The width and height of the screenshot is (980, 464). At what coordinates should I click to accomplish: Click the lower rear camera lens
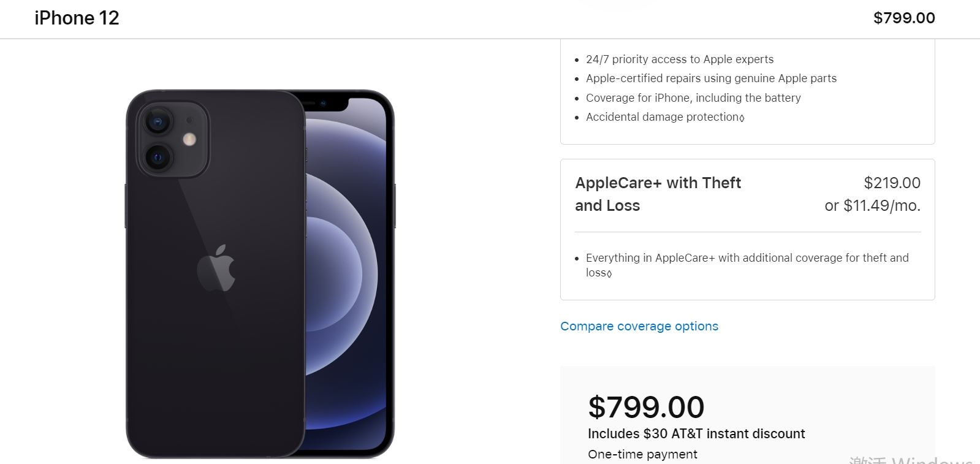click(158, 158)
